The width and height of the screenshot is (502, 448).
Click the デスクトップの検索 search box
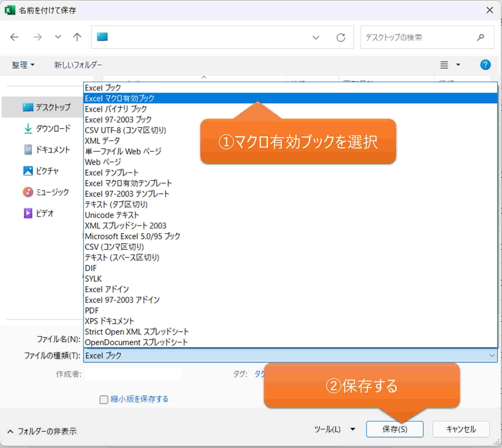[x=427, y=37]
